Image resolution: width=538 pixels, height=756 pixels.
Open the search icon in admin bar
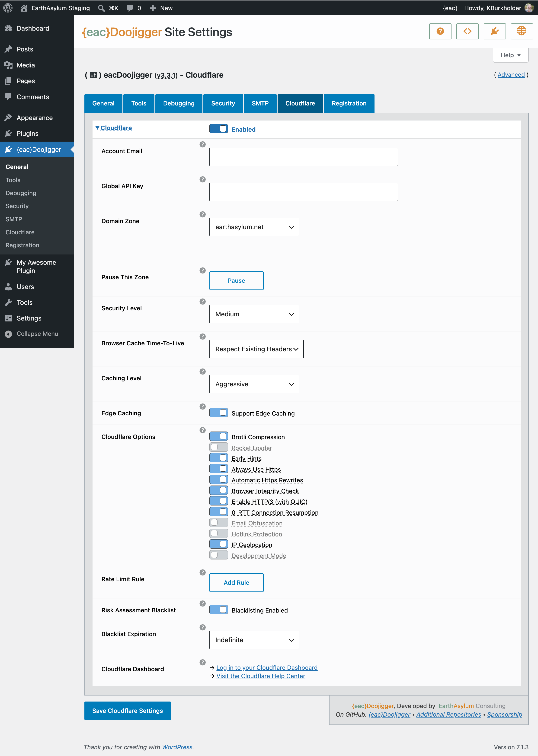[101, 8]
